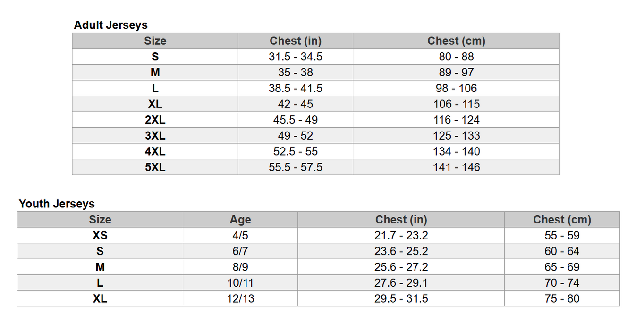
Task: Click the Adult Jerseys heading
Action: pyautogui.click(x=110, y=25)
